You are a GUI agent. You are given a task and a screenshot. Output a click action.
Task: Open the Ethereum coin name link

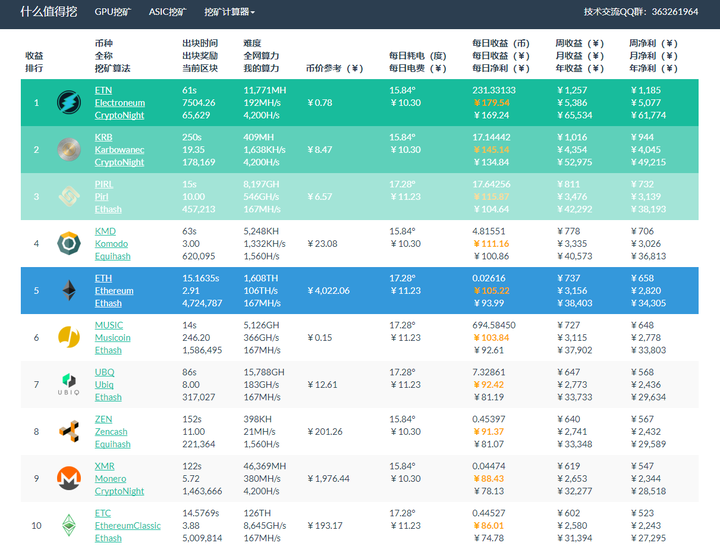[114, 291]
